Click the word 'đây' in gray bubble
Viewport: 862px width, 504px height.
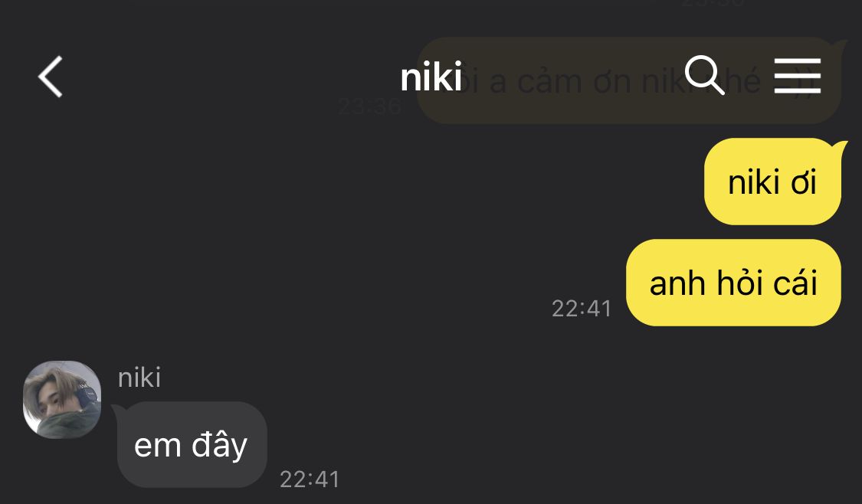pos(219,445)
